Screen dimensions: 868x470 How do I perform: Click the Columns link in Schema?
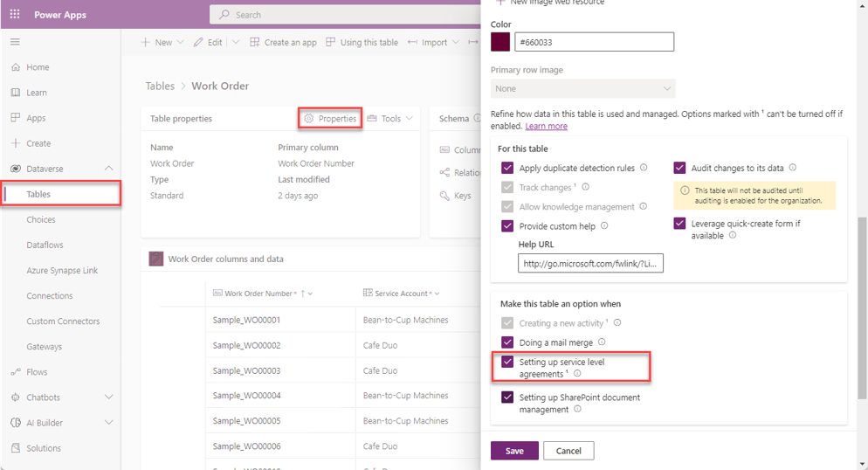[x=468, y=150]
